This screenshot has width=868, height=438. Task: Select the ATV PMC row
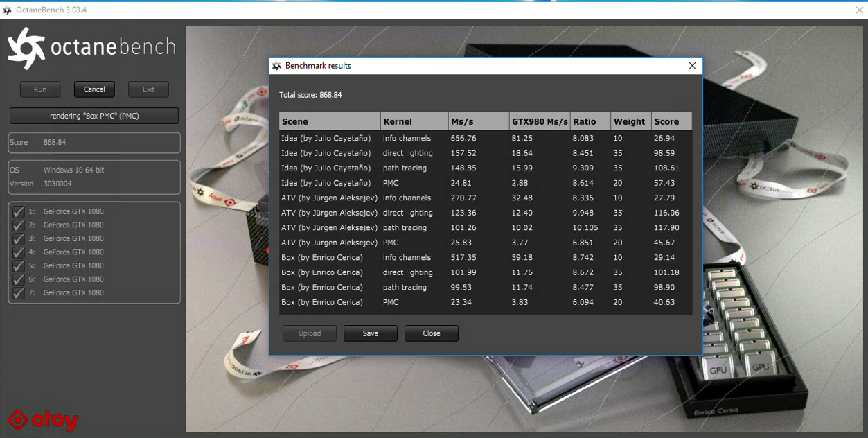(485, 243)
